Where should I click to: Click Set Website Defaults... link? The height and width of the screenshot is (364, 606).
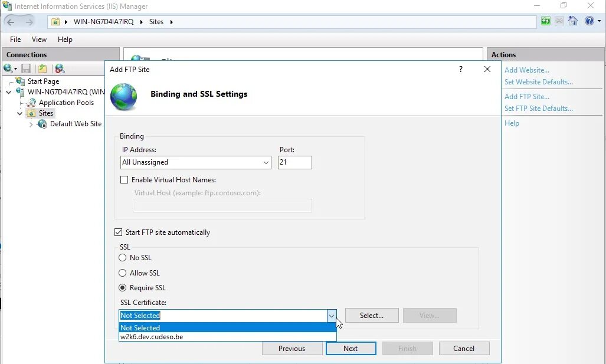coord(538,82)
